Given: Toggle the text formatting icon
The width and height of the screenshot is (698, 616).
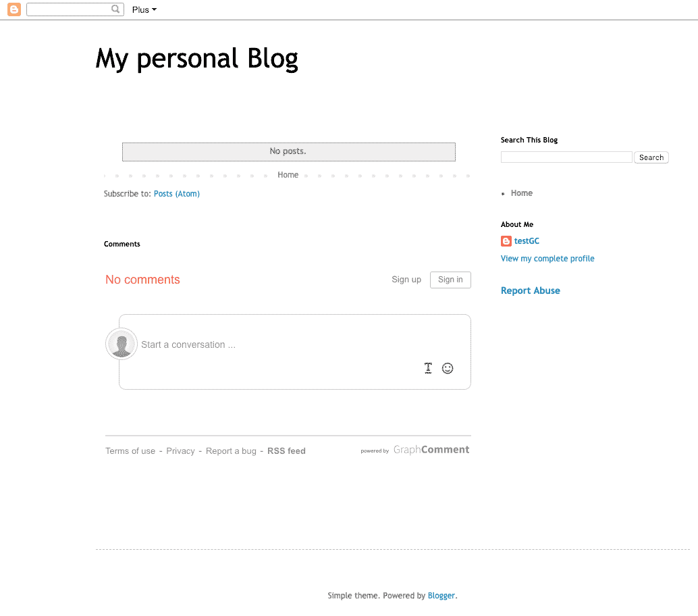Looking at the screenshot, I should pyautogui.click(x=428, y=368).
